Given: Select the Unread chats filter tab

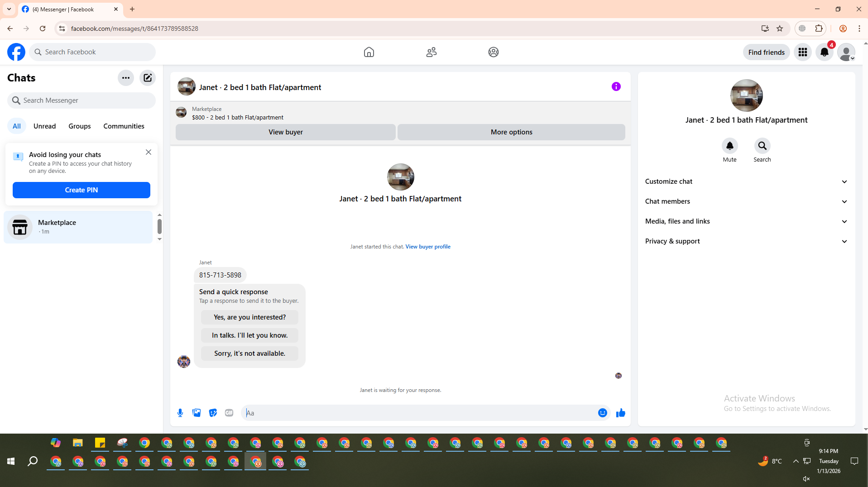Looking at the screenshot, I should click(x=44, y=126).
